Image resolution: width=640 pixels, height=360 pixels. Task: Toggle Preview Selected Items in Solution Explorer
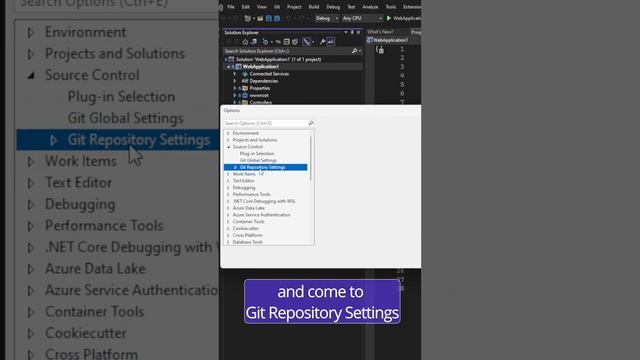[x=331, y=42]
